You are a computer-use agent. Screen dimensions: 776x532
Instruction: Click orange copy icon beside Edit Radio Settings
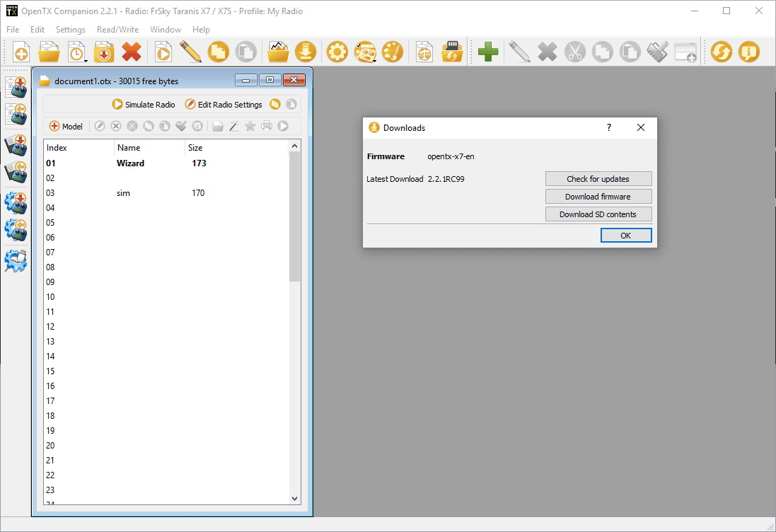pos(275,105)
